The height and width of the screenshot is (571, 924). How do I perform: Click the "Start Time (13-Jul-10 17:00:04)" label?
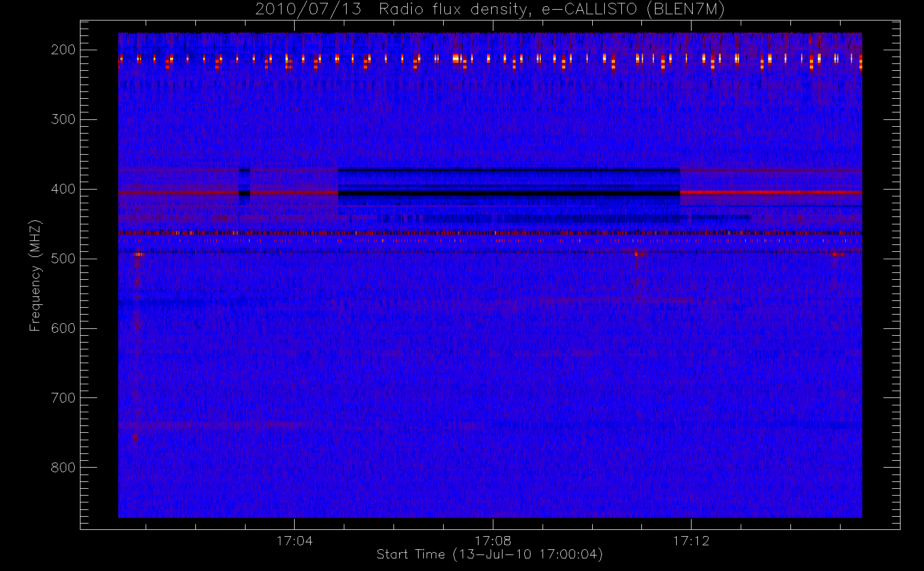point(489,554)
